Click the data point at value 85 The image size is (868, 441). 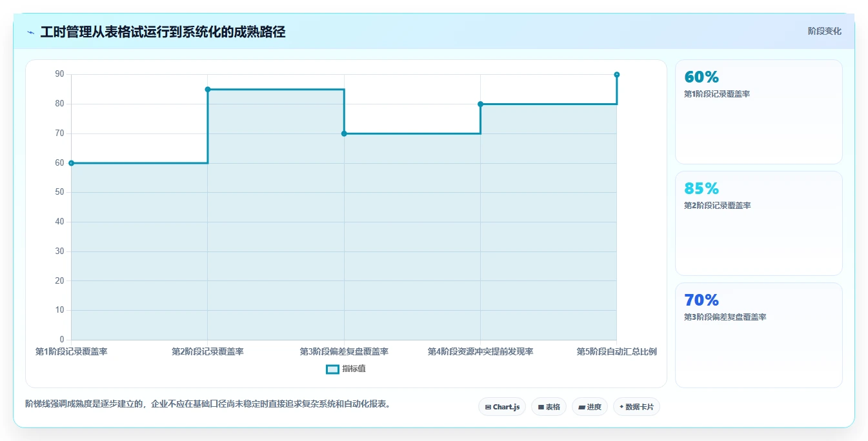pos(208,90)
